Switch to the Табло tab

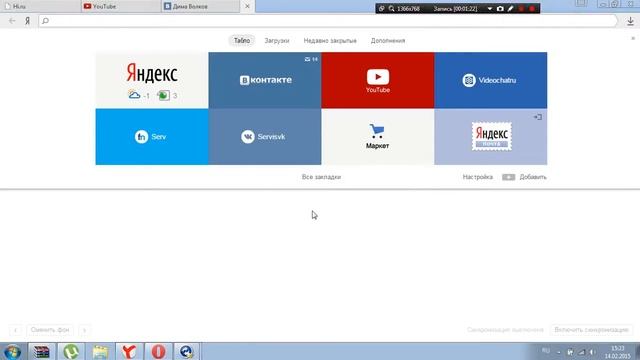coord(242,40)
